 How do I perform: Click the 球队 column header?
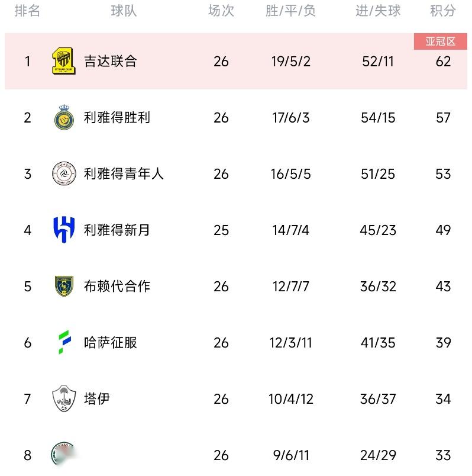[124, 11]
